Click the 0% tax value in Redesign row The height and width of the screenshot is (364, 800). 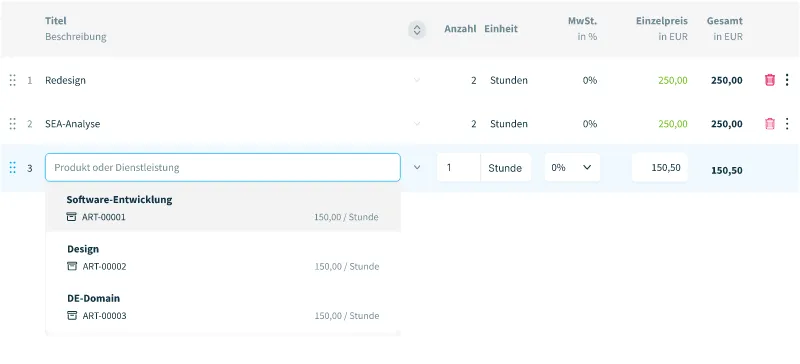click(x=590, y=80)
